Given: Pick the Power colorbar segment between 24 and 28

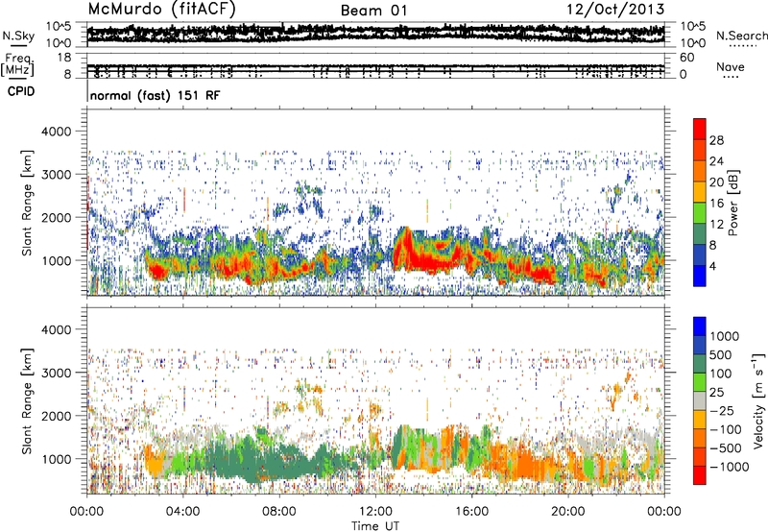Looking at the screenshot, I should tap(700, 150).
